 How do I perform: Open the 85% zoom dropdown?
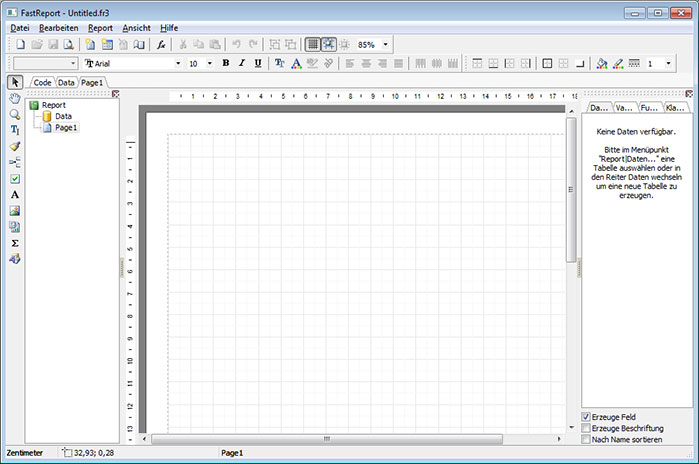click(386, 45)
